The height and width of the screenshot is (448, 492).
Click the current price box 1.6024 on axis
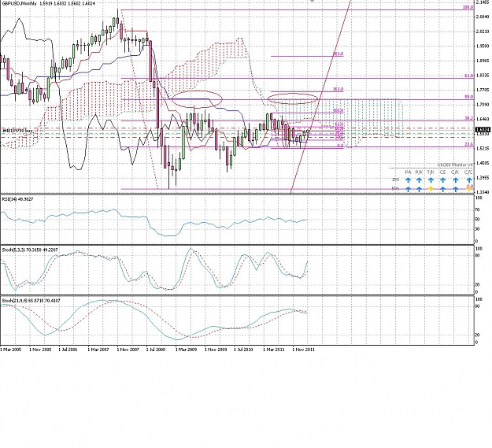pos(483,130)
